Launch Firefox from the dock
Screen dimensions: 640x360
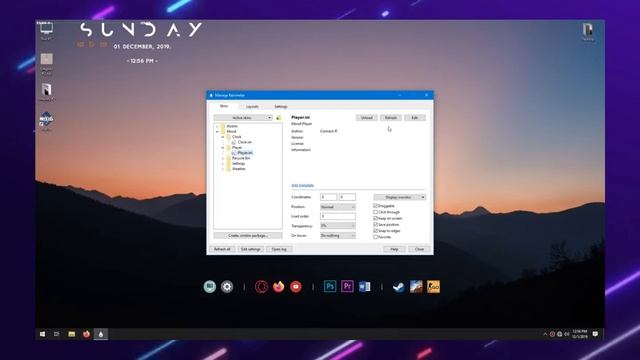[x=279, y=287]
